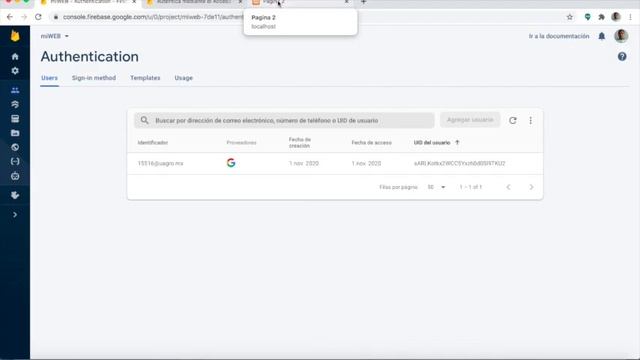Open browser extensions puzzle icon

point(601,17)
